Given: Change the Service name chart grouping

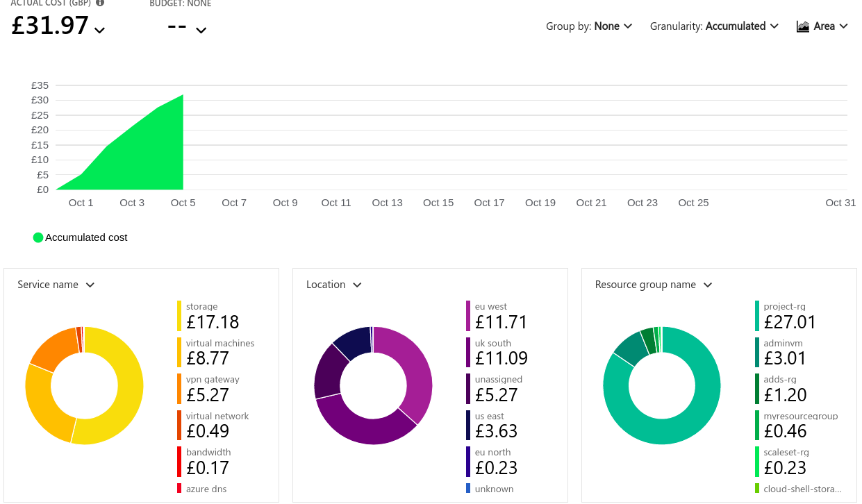Looking at the screenshot, I should click(56, 285).
